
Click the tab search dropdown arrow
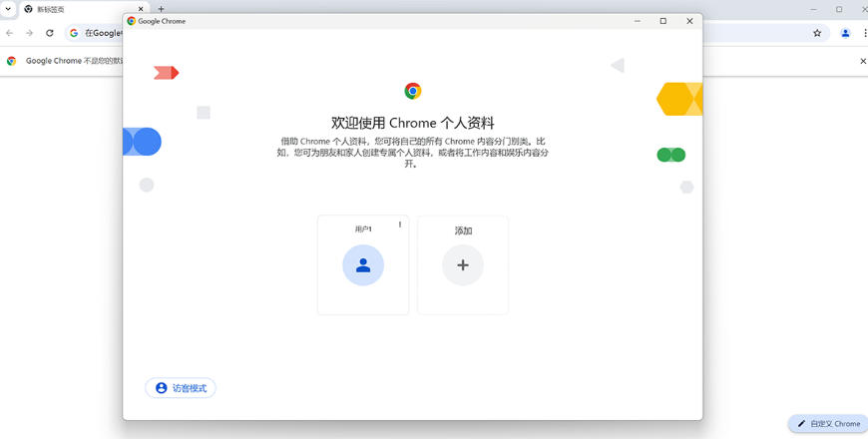point(9,9)
